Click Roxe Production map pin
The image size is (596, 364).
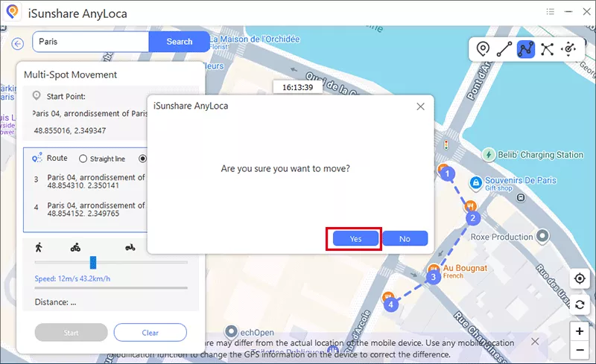(542, 236)
